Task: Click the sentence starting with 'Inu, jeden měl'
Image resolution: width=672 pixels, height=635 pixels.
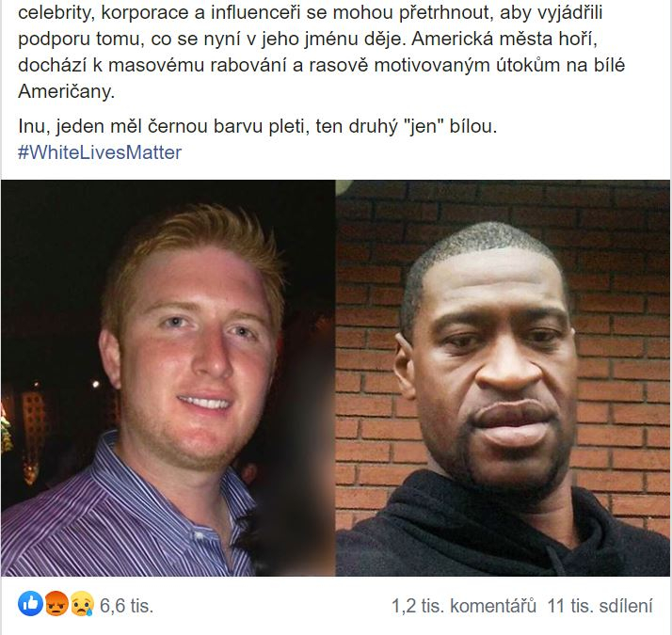Action: (258, 126)
